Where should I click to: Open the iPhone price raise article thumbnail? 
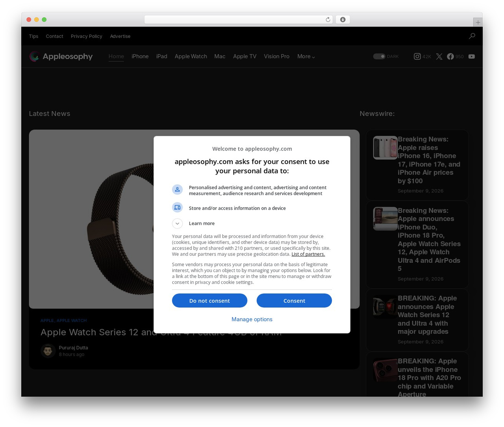tap(385, 148)
